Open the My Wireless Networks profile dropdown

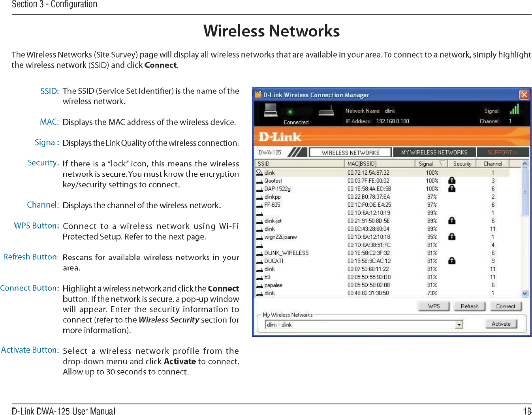(x=459, y=325)
